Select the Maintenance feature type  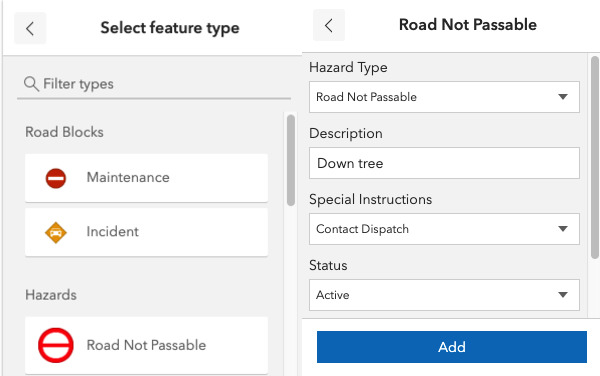[x=147, y=178]
